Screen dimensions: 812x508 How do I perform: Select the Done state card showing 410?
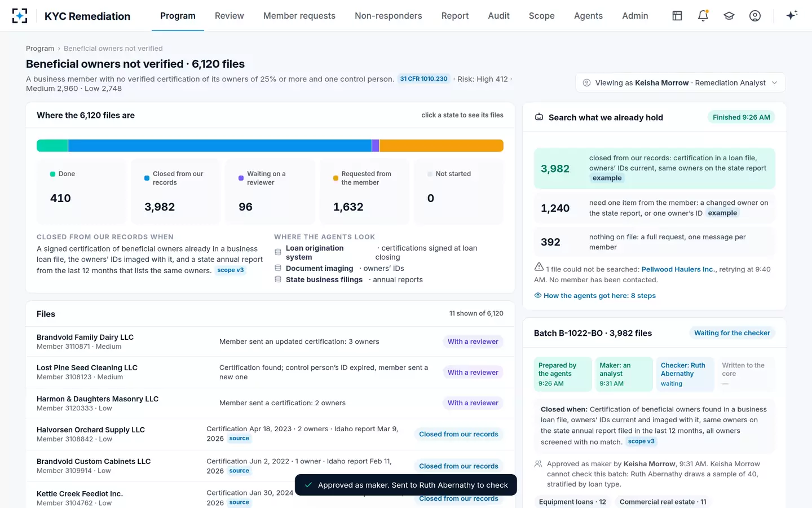(x=81, y=191)
